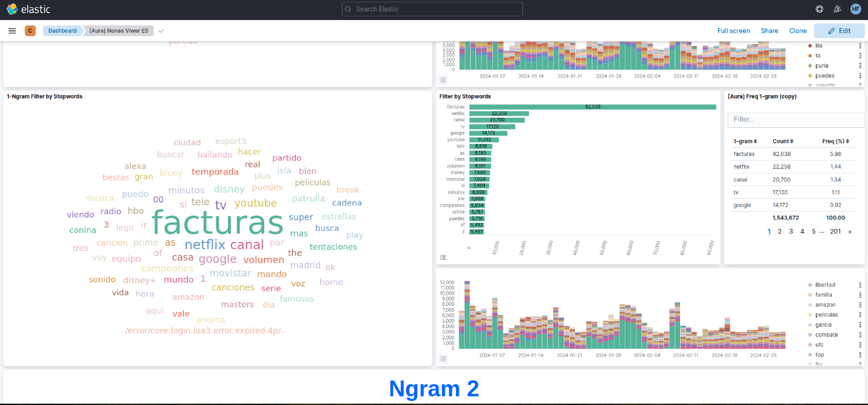Clone the dashboard
This screenshot has height=405, width=868.
(x=798, y=31)
